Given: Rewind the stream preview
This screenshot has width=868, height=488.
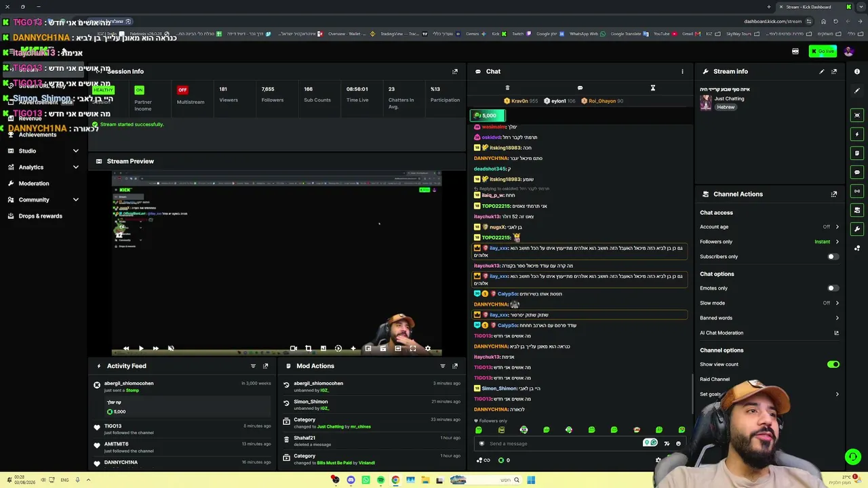Looking at the screenshot, I should [x=126, y=348].
